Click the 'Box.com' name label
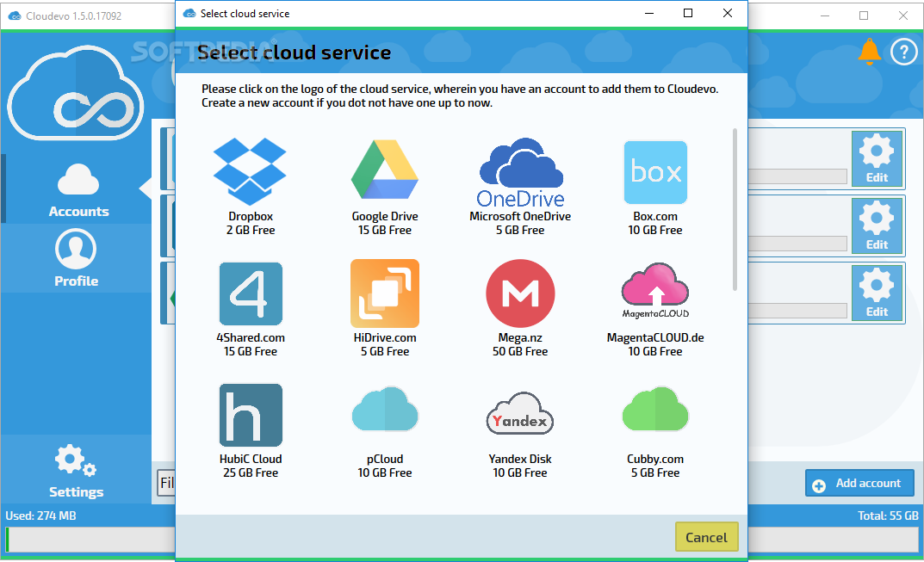 (x=655, y=216)
